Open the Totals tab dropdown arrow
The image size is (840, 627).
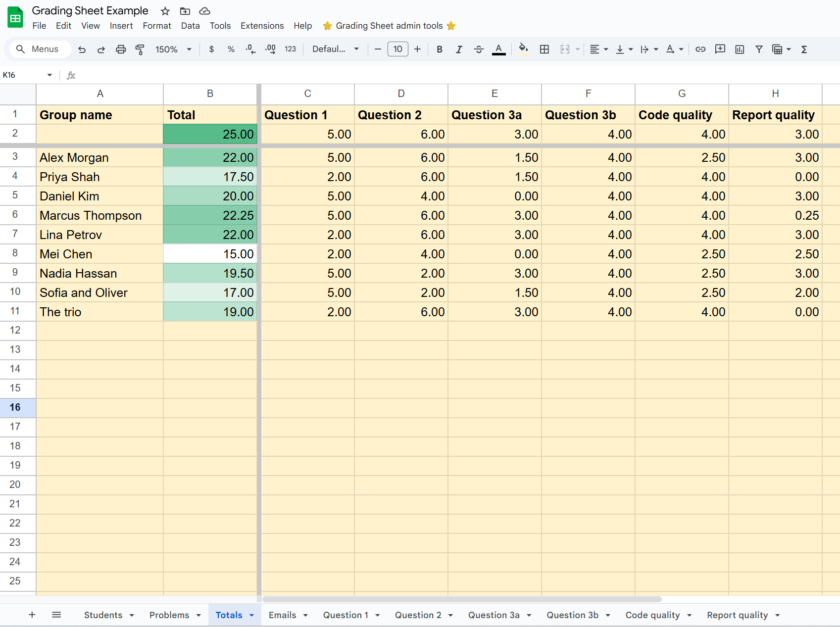[252, 615]
